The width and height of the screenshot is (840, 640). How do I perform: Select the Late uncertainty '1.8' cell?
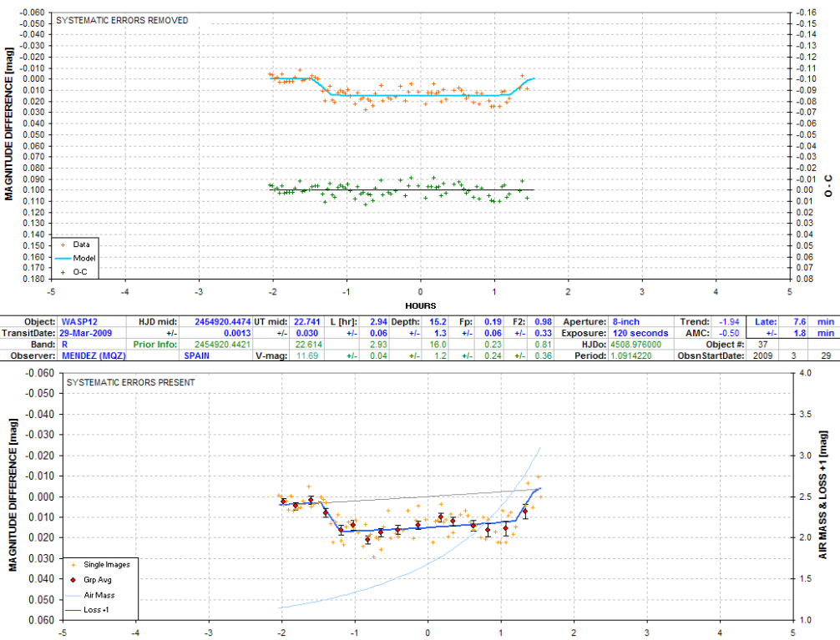pyautogui.click(x=799, y=333)
